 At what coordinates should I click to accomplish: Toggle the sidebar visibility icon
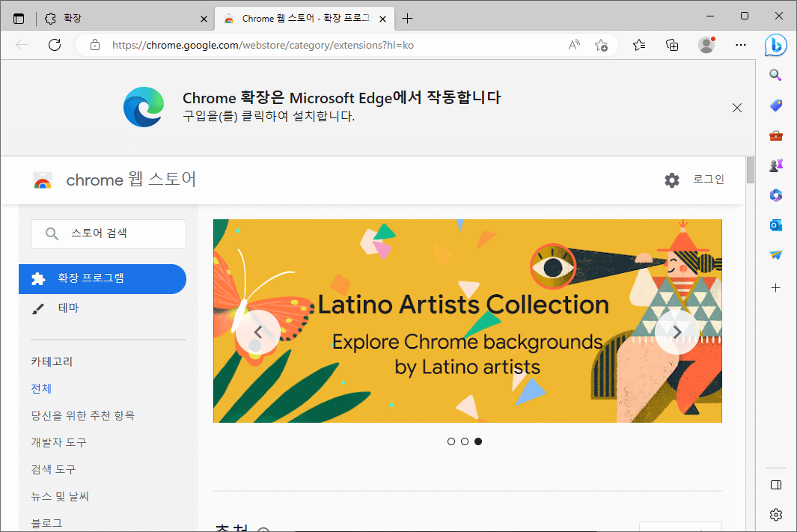[x=775, y=485]
